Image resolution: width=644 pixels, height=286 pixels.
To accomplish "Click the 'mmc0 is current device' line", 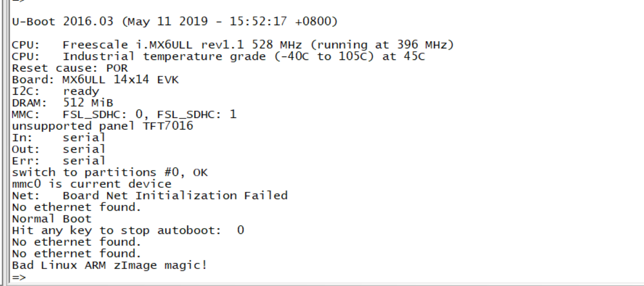I will coord(92,184).
